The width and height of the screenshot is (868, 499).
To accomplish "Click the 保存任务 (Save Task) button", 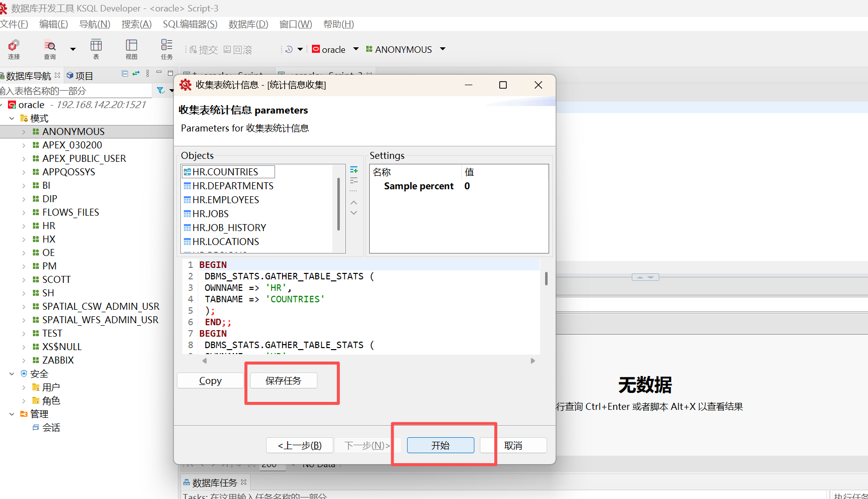I will point(283,380).
